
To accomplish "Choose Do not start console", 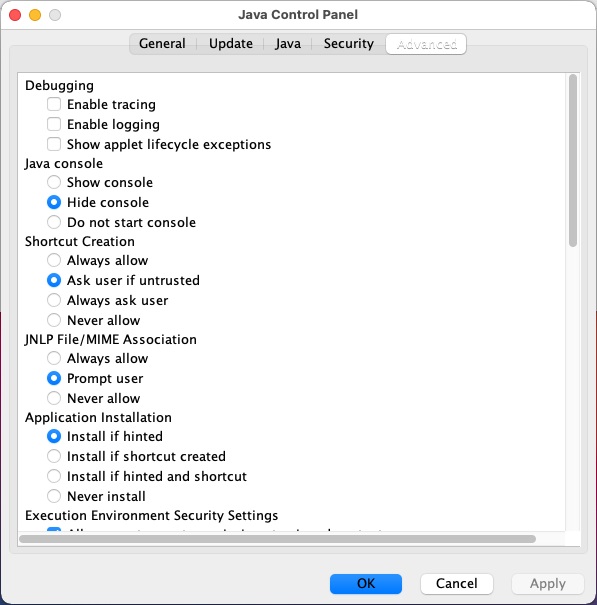I will coord(54,222).
